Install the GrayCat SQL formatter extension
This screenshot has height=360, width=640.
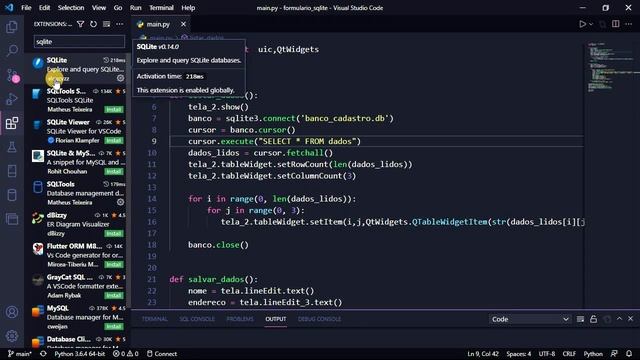point(113,296)
